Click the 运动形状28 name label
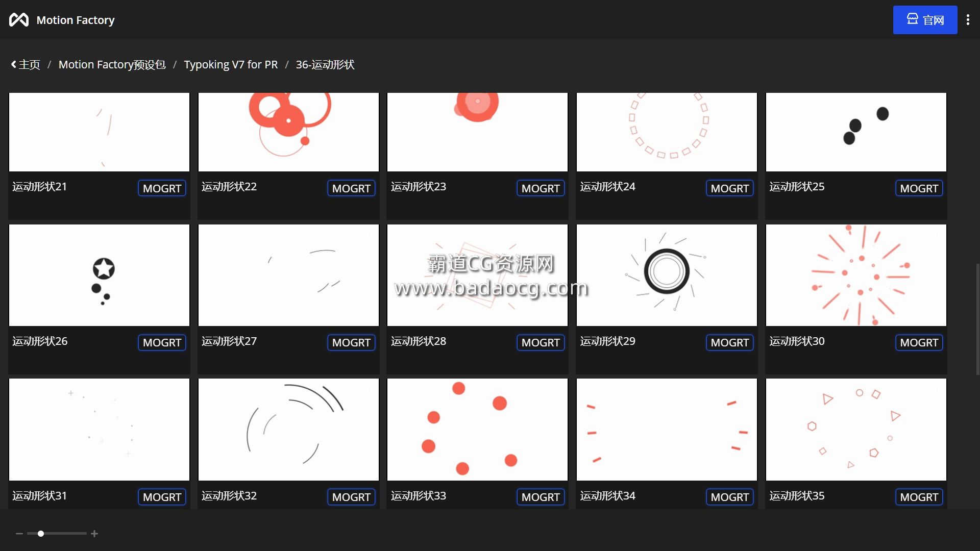This screenshot has height=551, width=980. point(419,341)
